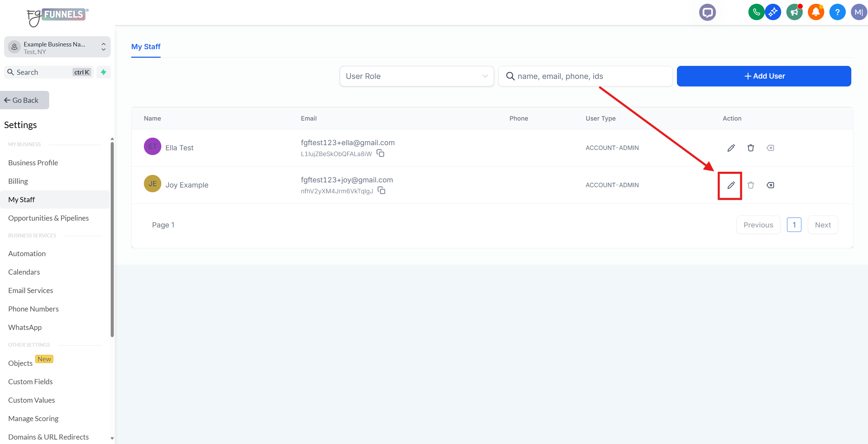Click the megaphone announcements icon
868x444 pixels.
point(794,13)
